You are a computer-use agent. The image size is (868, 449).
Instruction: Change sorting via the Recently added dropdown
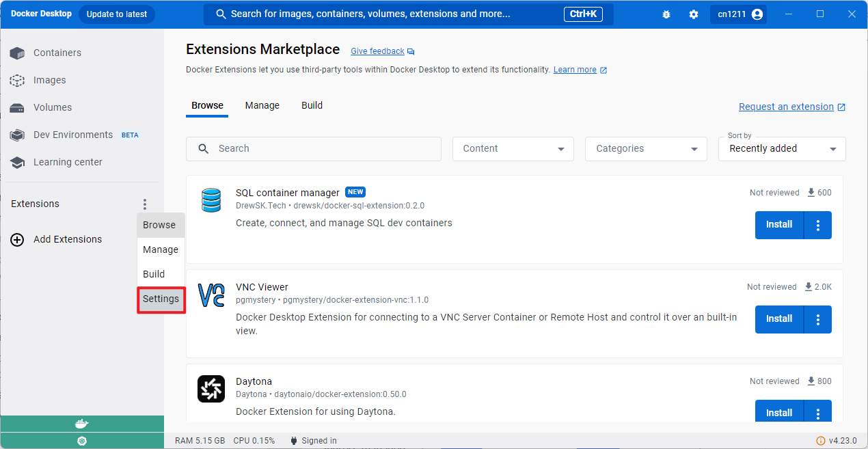[x=781, y=148]
